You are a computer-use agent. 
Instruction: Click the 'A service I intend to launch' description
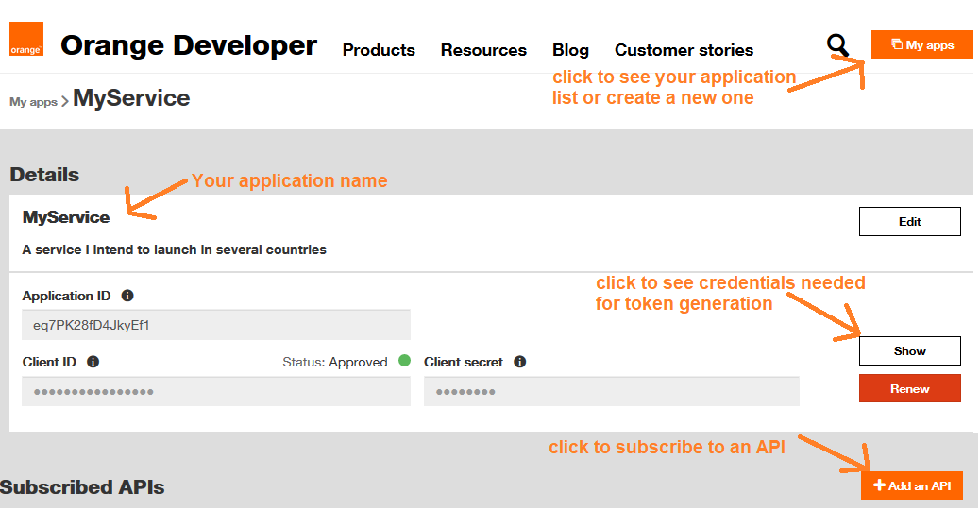(x=175, y=249)
